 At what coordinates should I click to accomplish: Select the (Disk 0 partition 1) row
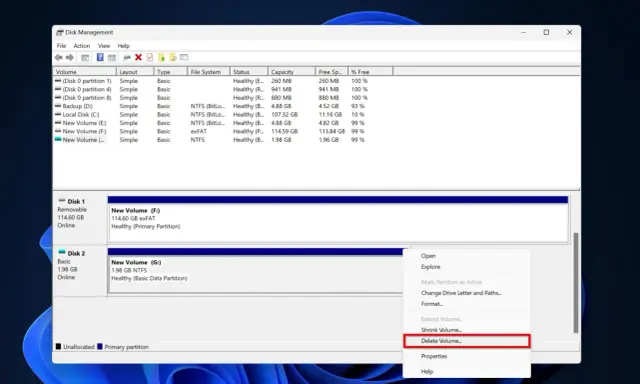(x=211, y=81)
